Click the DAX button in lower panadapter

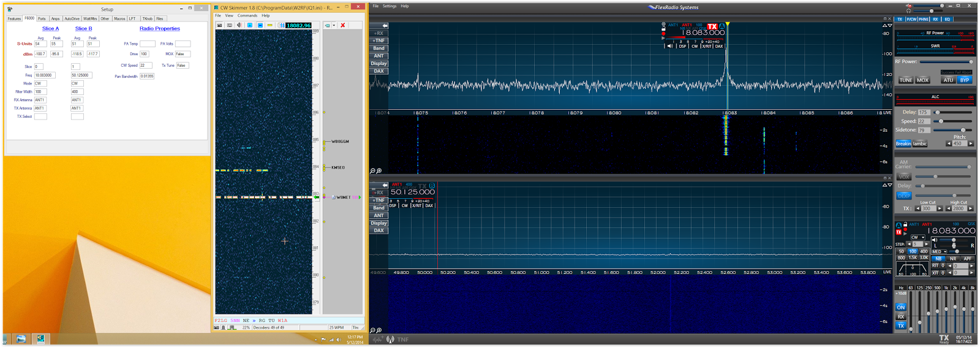[379, 231]
